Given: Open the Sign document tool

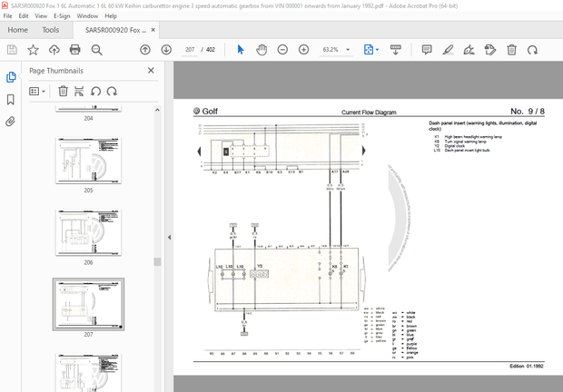Looking at the screenshot, I should 469,50.
